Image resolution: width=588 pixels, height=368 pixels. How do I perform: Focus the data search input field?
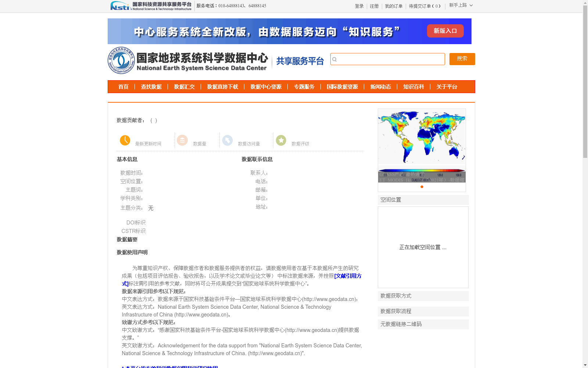[x=388, y=59]
